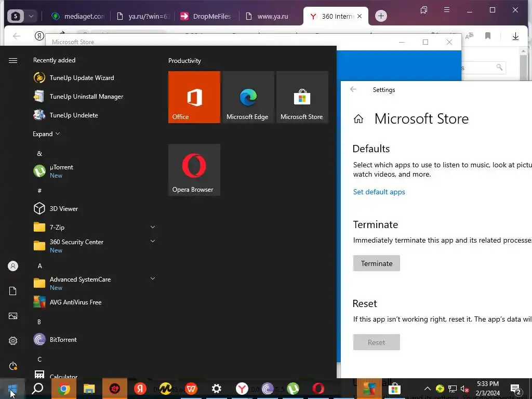This screenshot has width=532, height=399.
Task: Open the browser hamburger menu
Action: pos(447,9)
